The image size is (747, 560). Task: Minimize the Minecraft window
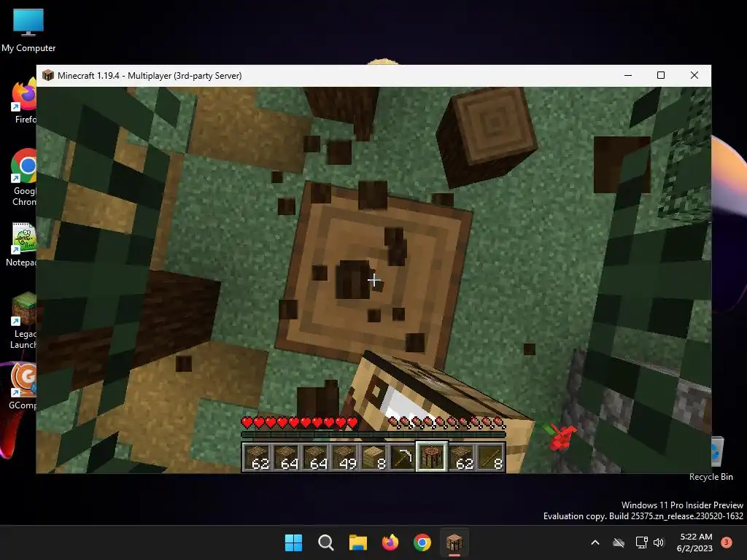coord(628,75)
